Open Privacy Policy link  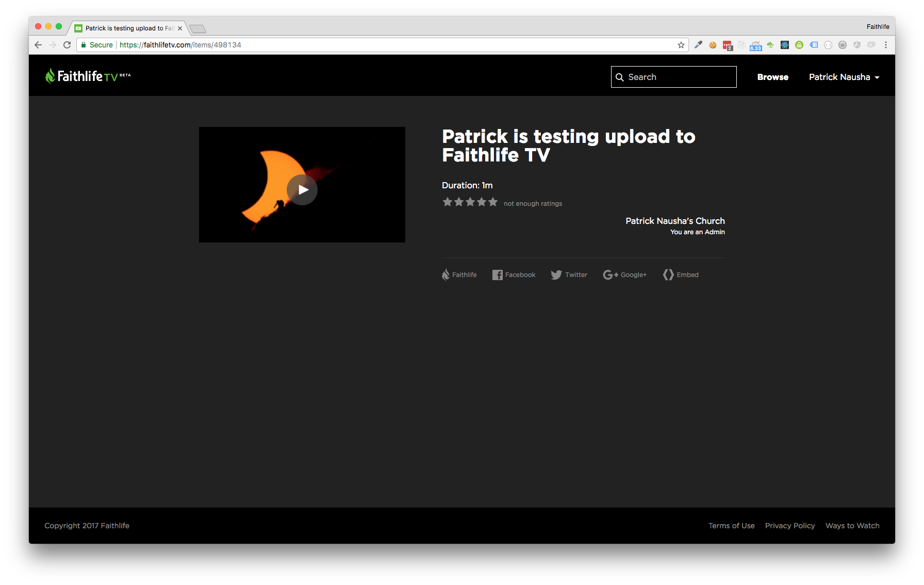click(790, 526)
